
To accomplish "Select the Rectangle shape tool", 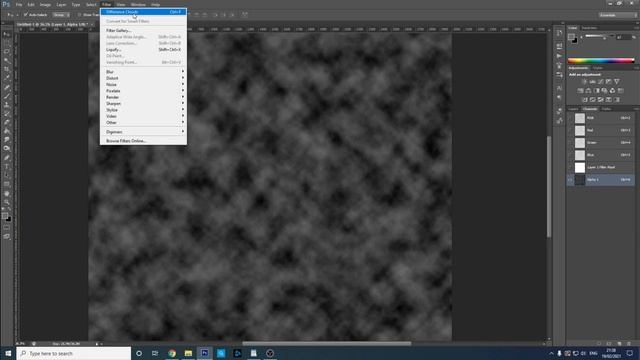I will click(7, 184).
